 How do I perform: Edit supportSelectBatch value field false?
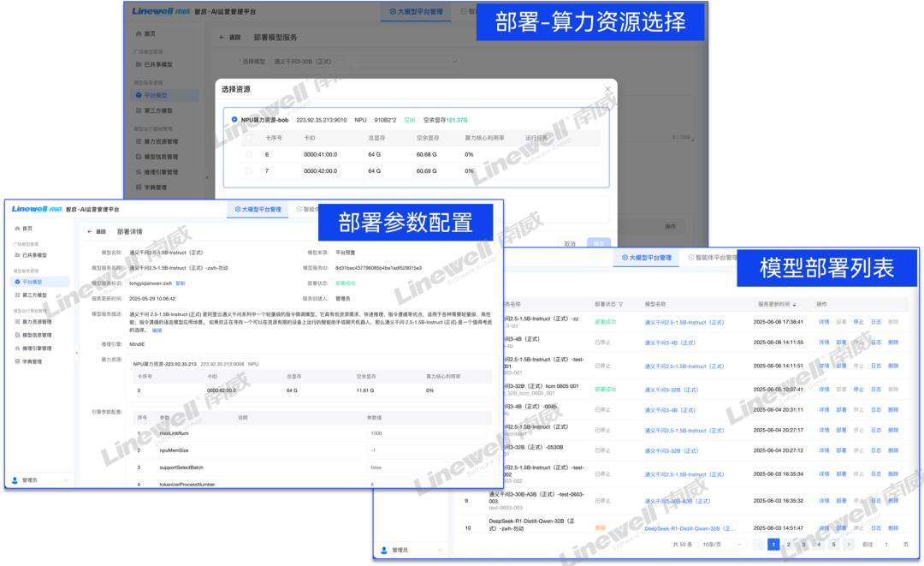(427, 468)
